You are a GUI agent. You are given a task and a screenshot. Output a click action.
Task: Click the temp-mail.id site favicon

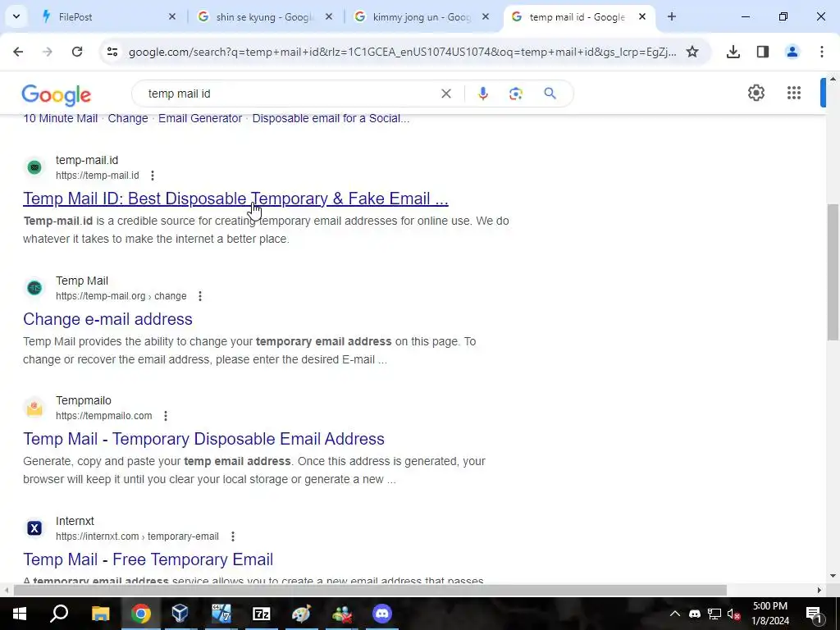coord(34,167)
